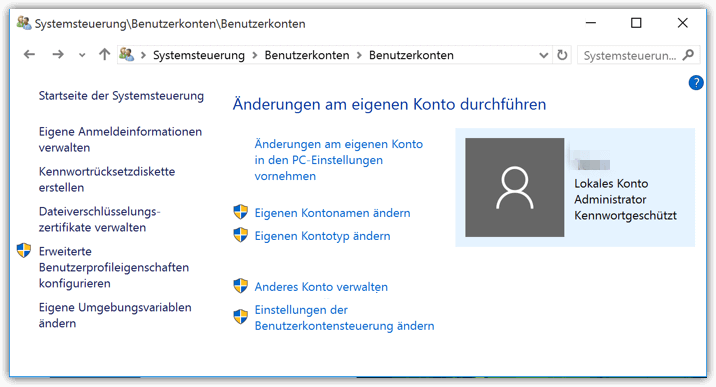Click Eigenen Kontotyp ändern link

[x=322, y=236]
